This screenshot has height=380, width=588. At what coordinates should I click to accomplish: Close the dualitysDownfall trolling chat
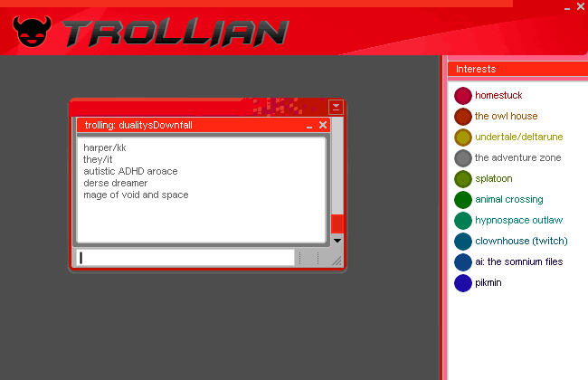click(323, 125)
